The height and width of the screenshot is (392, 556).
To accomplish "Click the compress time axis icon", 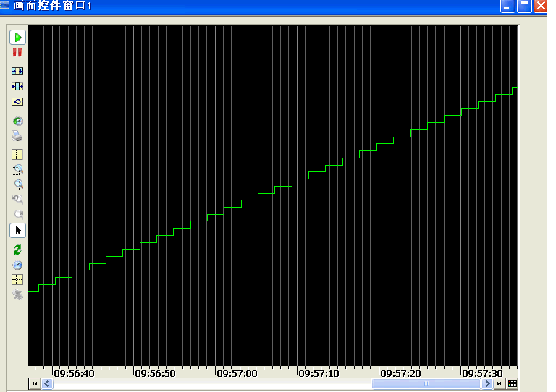I will point(17,71).
